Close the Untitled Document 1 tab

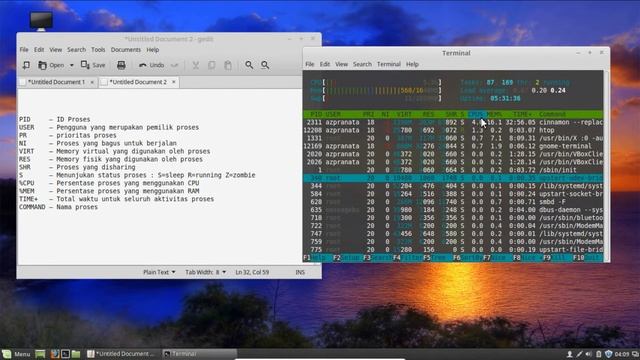point(92,82)
